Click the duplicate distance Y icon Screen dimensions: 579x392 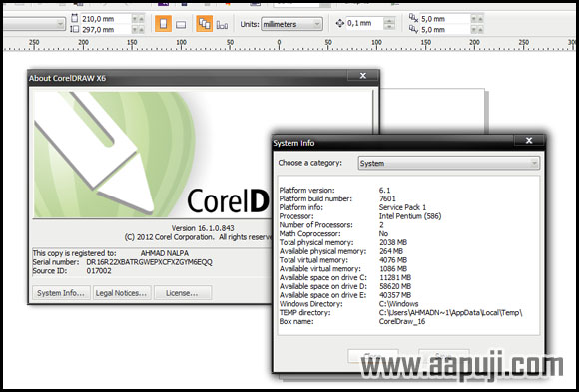pyautogui.click(x=413, y=29)
